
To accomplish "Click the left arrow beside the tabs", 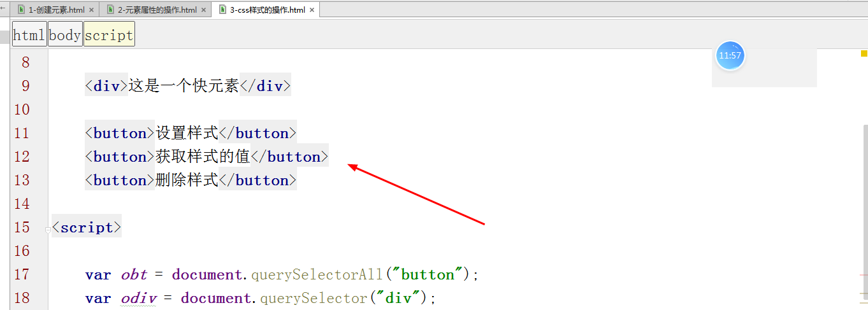I will (3, 8).
